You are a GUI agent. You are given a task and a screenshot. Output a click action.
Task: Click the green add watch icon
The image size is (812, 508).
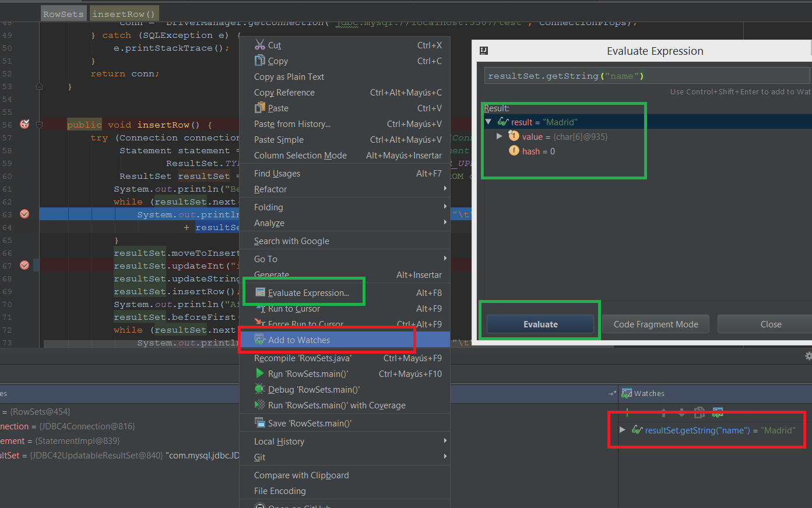[x=627, y=413]
